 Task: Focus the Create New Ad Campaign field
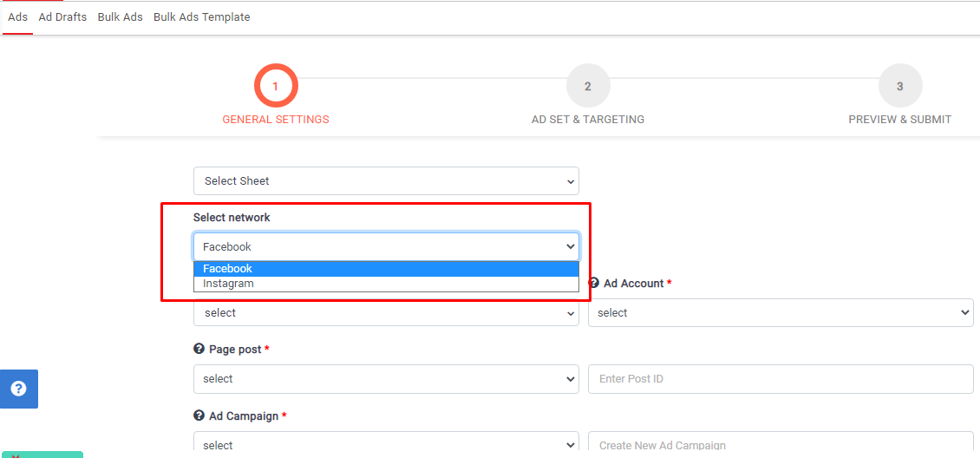coord(780,444)
